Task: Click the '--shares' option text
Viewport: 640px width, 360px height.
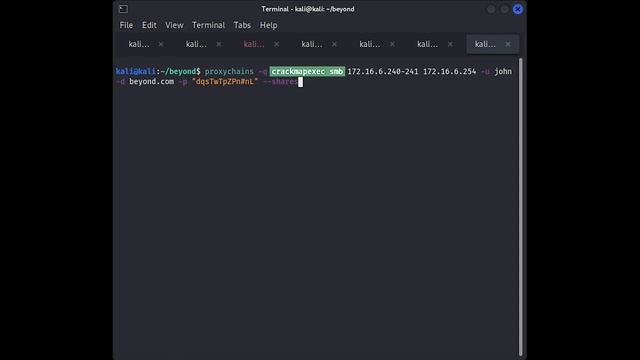Action: pyautogui.click(x=280, y=82)
